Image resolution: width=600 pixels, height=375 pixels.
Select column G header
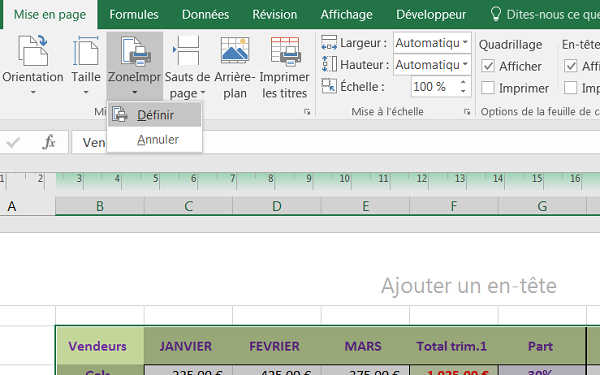tap(542, 206)
